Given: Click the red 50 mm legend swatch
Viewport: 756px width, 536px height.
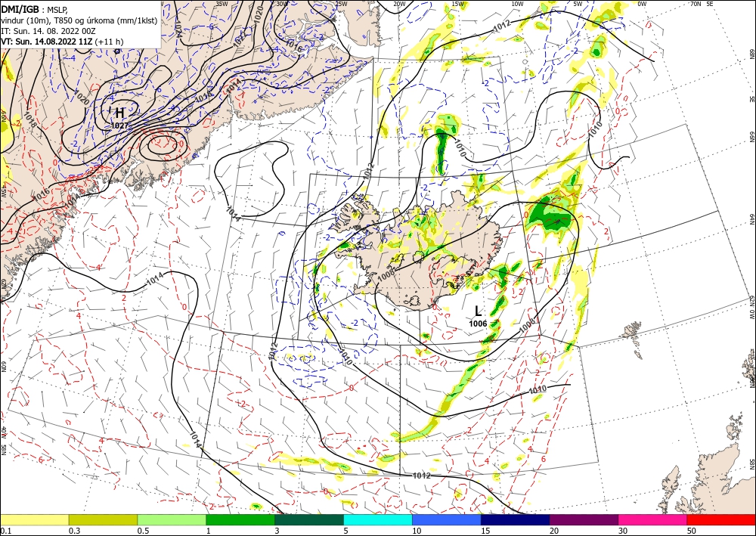Looking at the screenshot, I should [721, 519].
